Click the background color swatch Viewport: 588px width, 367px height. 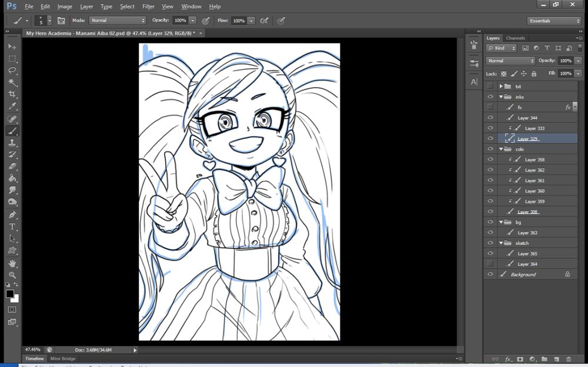point(15,299)
